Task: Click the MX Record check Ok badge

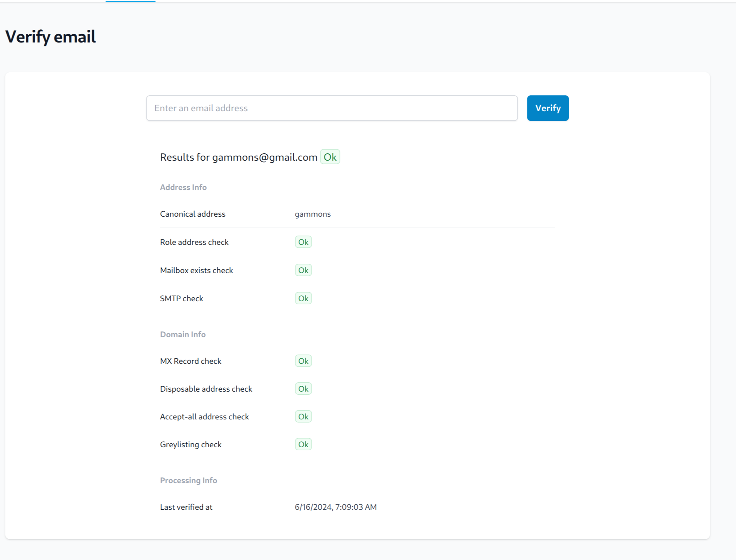Action: coord(303,361)
